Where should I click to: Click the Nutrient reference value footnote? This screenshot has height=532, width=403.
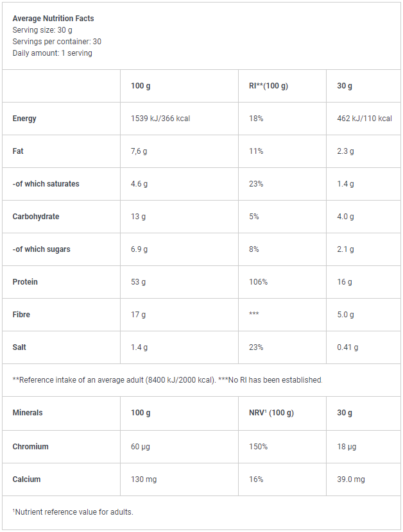tap(73, 512)
